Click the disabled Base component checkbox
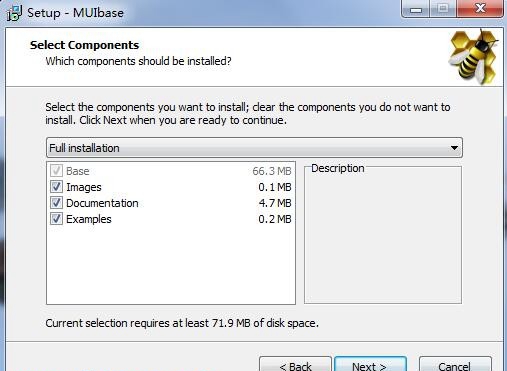Viewport: 507px width, 371px height. (x=56, y=171)
